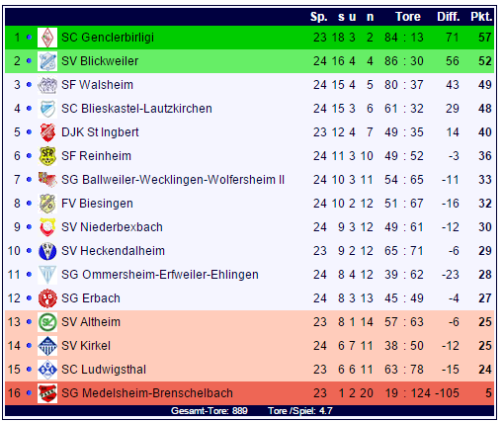Open the SF Walsheim team name
504x422 pixels.
97,85
